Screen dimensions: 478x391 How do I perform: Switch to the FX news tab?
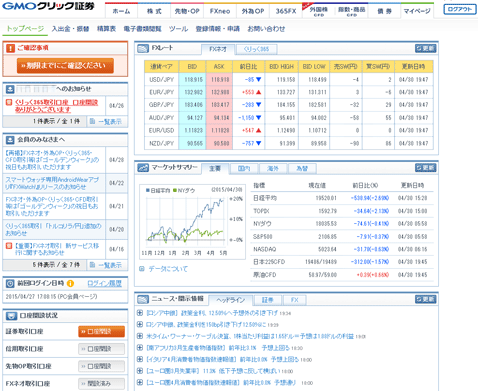tap(295, 300)
